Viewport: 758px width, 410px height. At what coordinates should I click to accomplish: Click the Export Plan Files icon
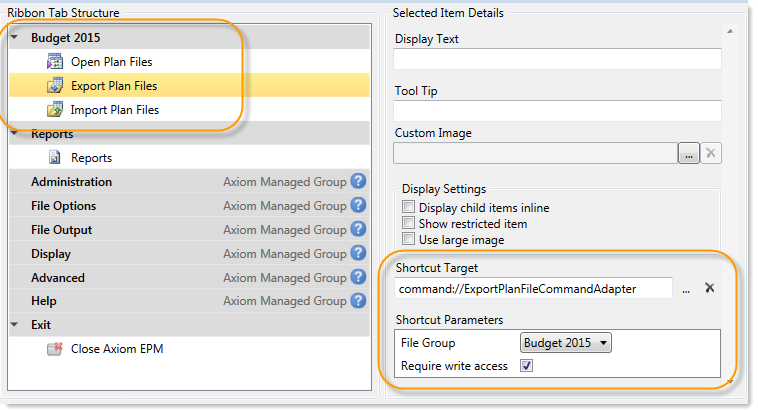click(55, 86)
